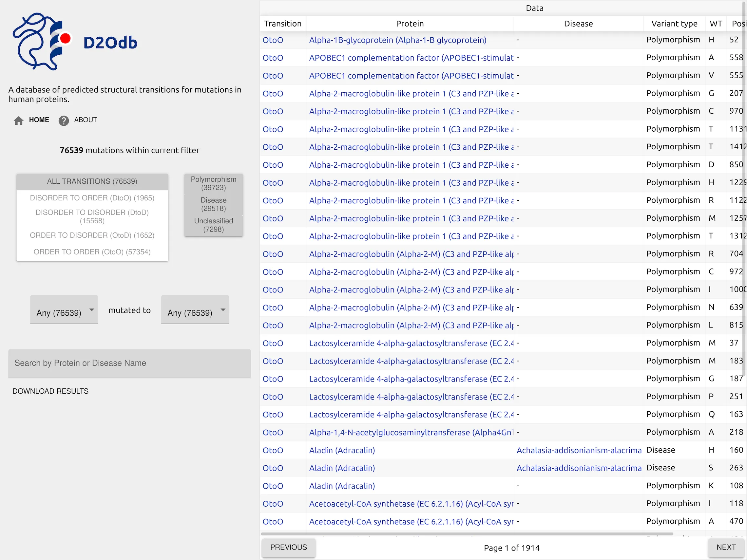Viewport: 747px width, 560px height.
Task: Filter by ORDER TO DISORDER (OtoD)
Action: click(x=92, y=235)
